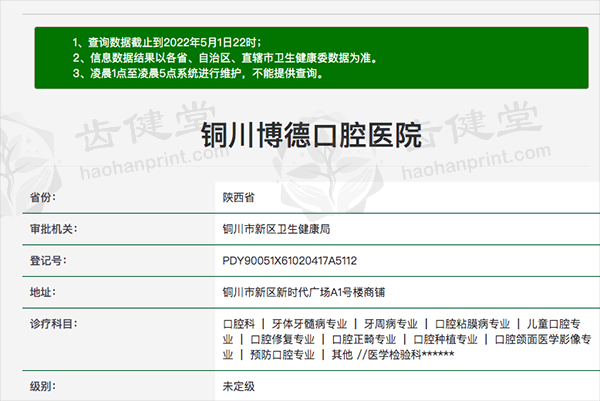This screenshot has width=600, height=401.
Task: Click 口腔粘膜病专业 entry
Action: [472, 324]
